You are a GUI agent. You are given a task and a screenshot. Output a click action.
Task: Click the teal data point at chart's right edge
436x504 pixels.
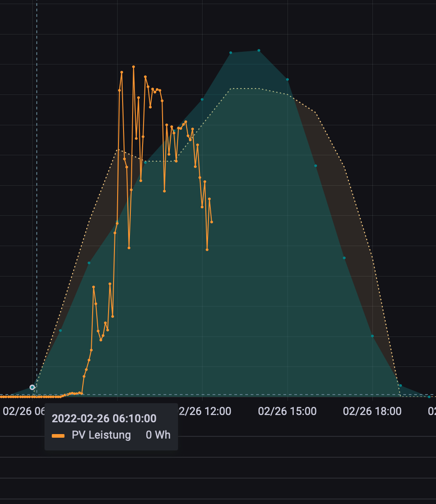tap(429, 397)
